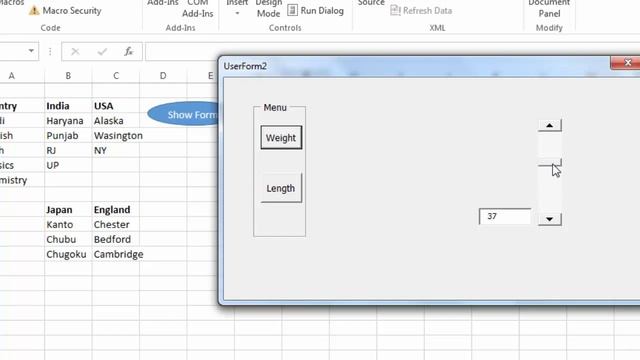640x360 pixels.
Task: Click the formula bar options dots
Action: [50, 51]
